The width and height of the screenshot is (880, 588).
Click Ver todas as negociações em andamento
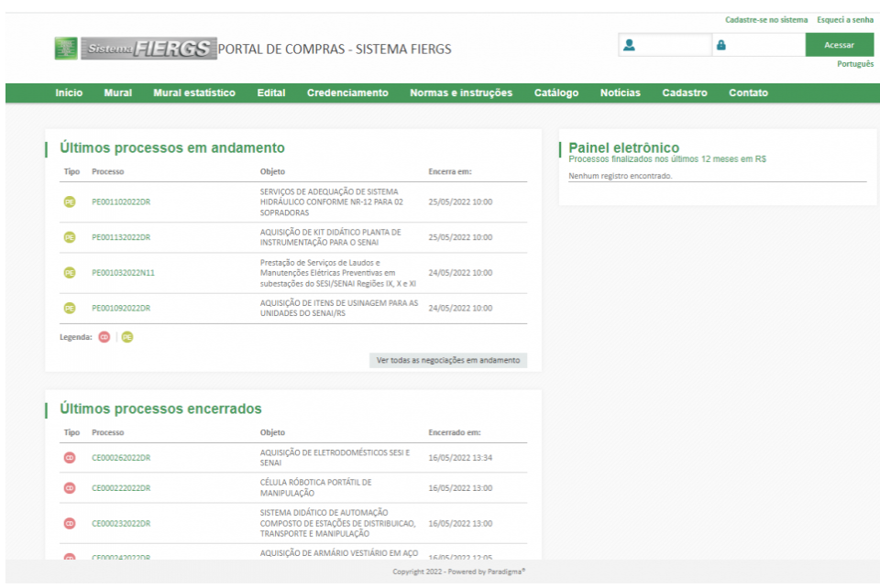(x=448, y=360)
